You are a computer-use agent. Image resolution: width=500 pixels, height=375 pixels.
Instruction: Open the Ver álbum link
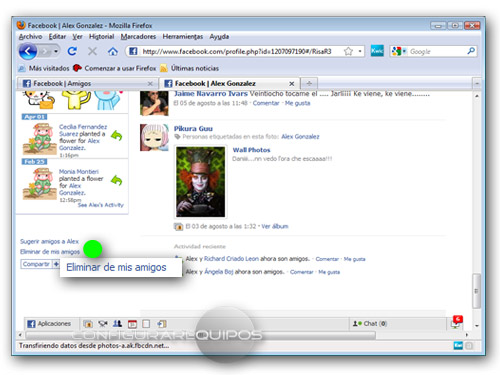coord(274,226)
